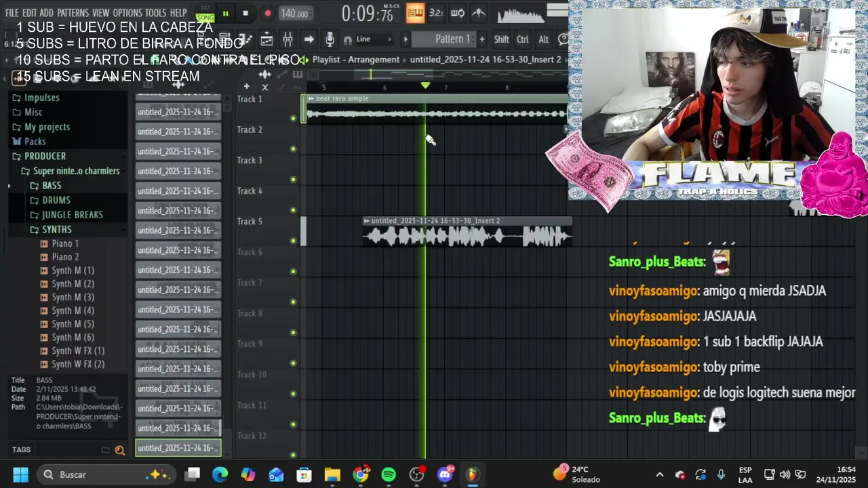Click the Ctrl modifier button

point(523,39)
